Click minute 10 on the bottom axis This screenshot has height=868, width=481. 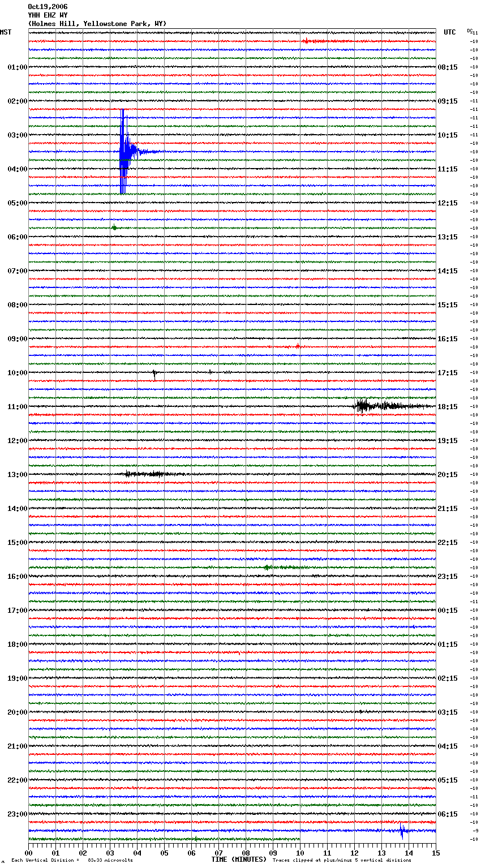[x=300, y=853]
